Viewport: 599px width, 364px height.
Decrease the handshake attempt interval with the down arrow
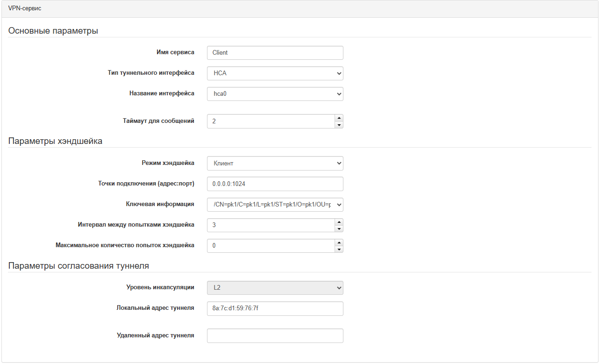pyautogui.click(x=339, y=228)
